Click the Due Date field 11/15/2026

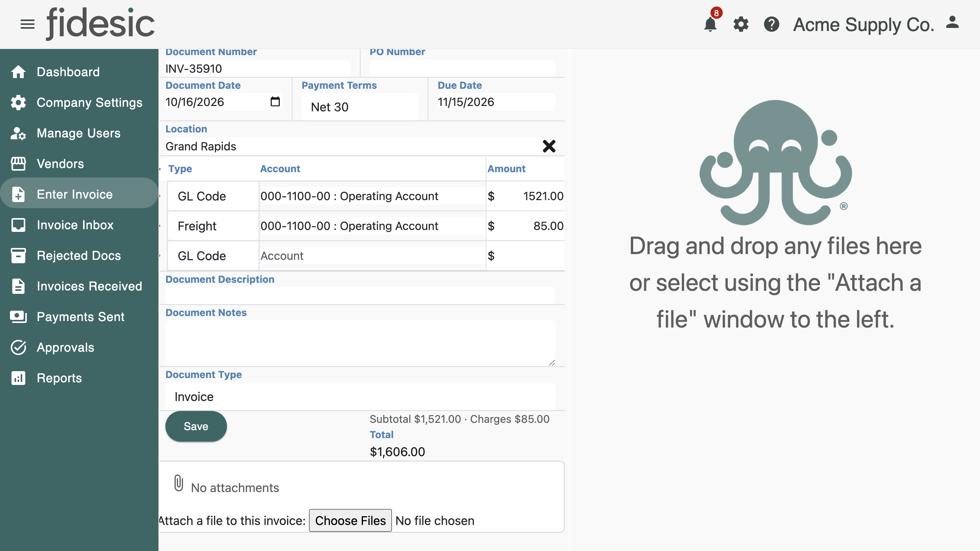pyautogui.click(x=496, y=102)
